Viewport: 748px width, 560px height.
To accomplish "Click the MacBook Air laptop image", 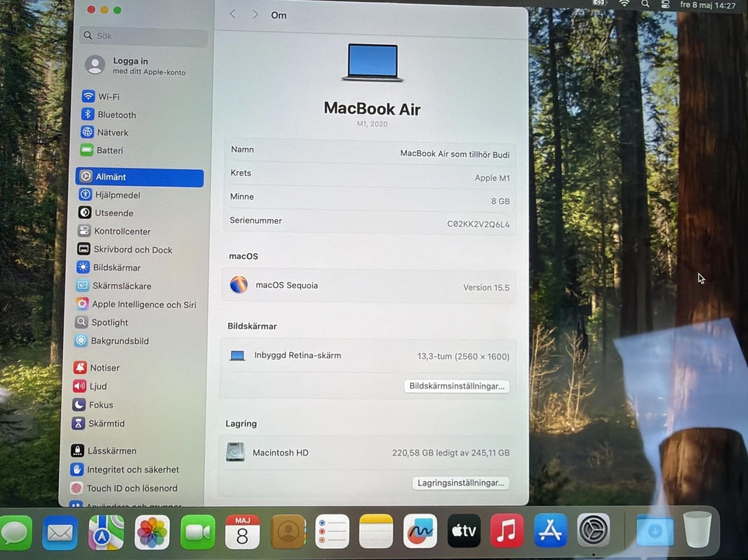I will [373, 62].
